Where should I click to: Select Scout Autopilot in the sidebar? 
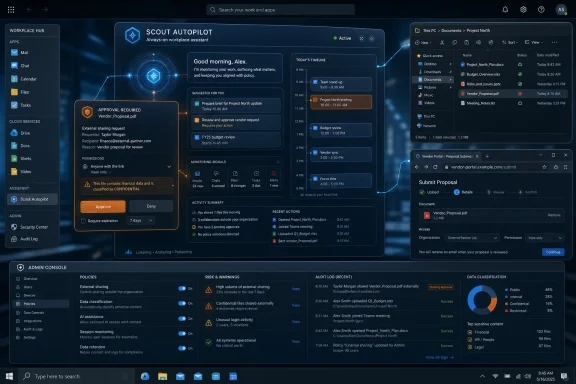coord(32,199)
